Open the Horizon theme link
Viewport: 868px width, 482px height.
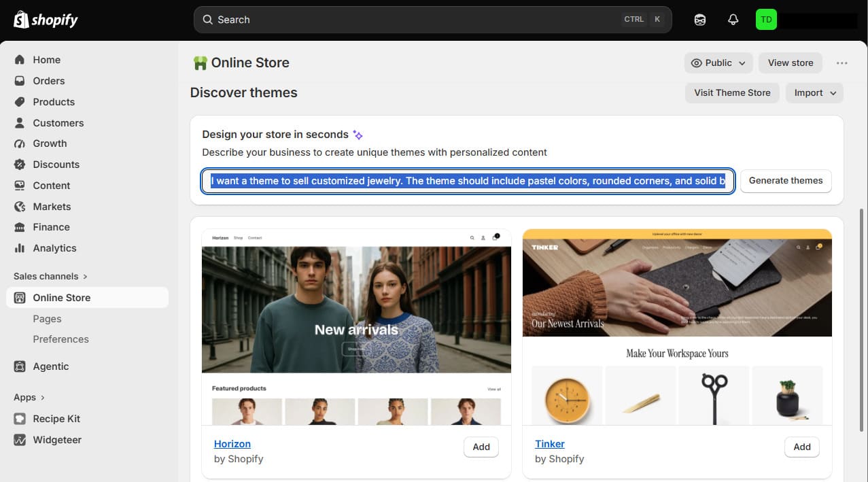pos(232,444)
